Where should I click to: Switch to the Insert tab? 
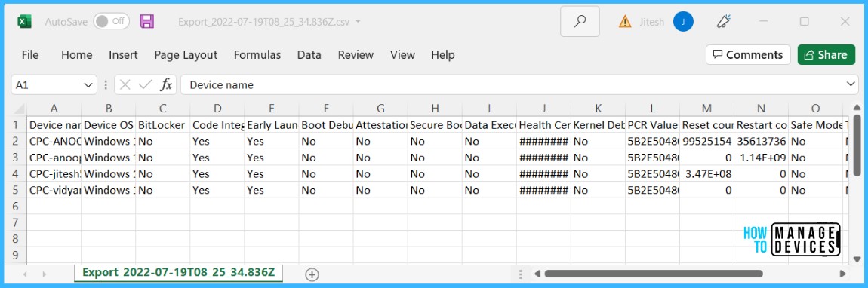(123, 55)
